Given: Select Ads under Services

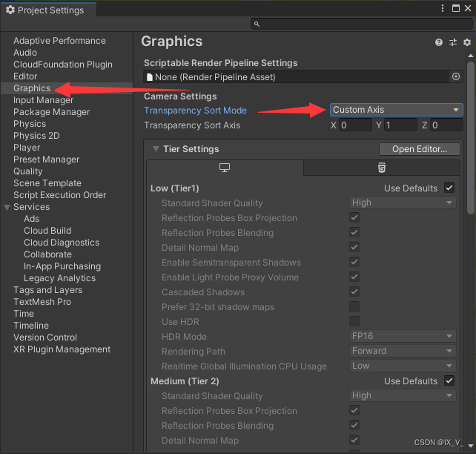Looking at the screenshot, I should tap(32, 219).
